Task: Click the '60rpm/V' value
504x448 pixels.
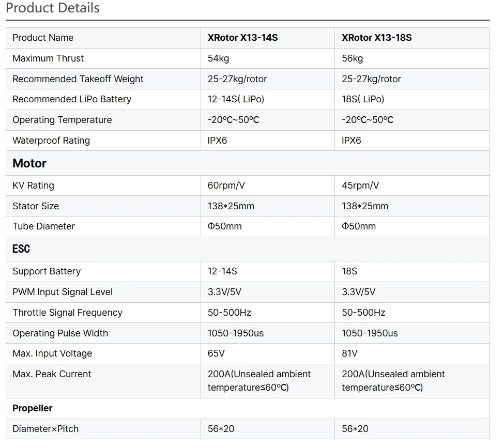Action: click(226, 186)
